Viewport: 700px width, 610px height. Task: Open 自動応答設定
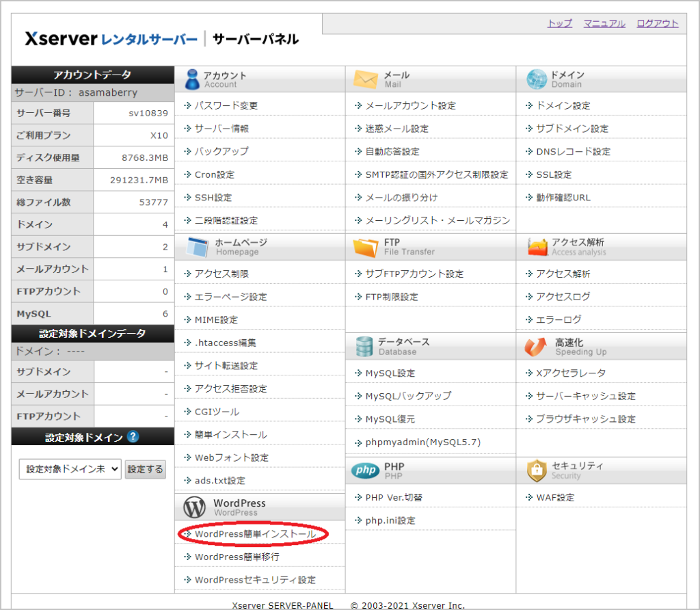392,151
